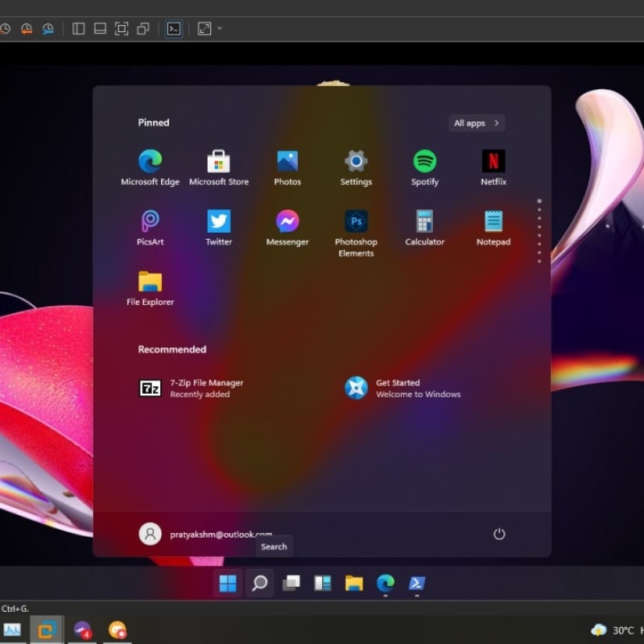Click the power button in Start menu

pyautogui.click(x=499, y=534)
